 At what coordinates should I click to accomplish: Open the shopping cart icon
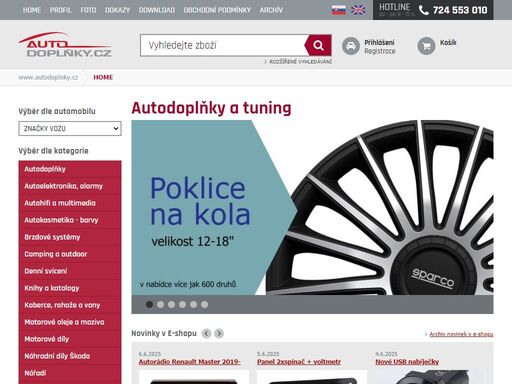tap(426, 46)
